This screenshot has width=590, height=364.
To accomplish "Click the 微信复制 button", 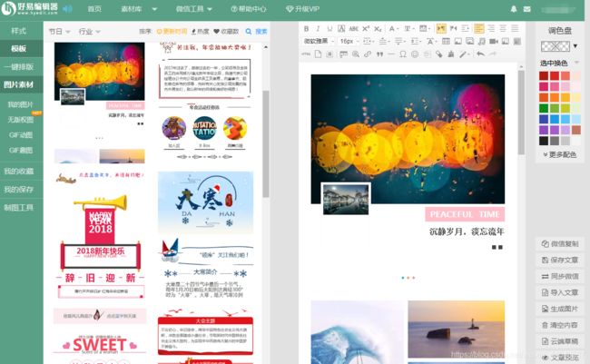I will click(x=560, y=244).
